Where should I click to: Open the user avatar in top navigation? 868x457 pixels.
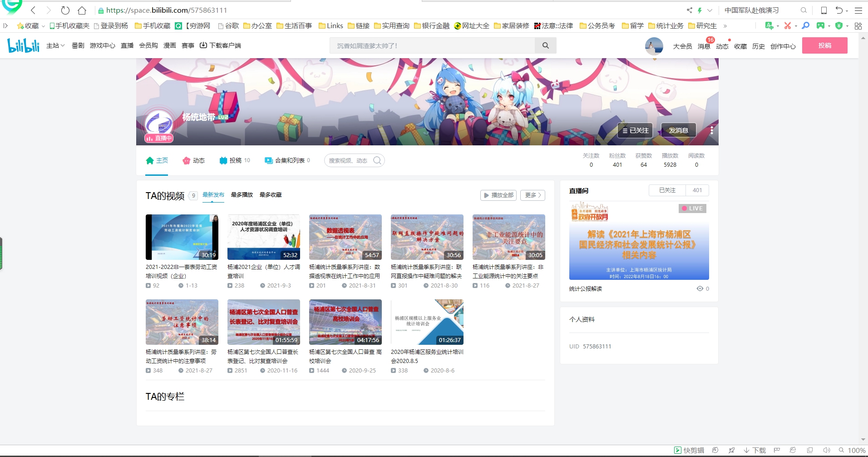tap(654, 46)
